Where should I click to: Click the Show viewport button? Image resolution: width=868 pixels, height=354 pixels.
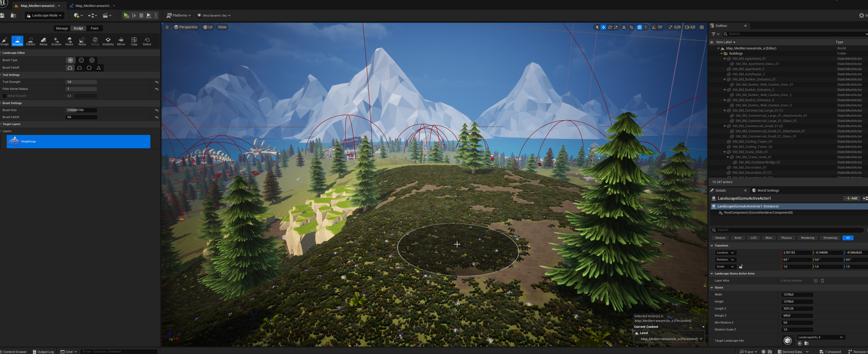[x=222, y=27]
